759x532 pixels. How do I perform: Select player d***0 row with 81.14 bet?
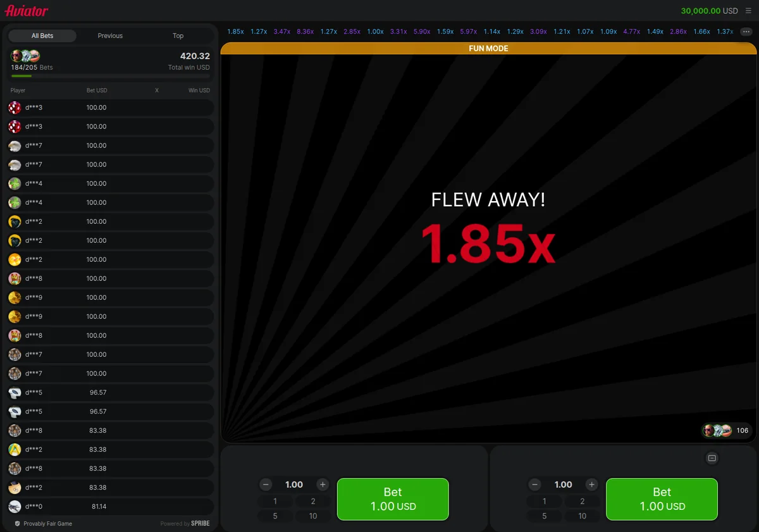pyautogui.click(x=111, y=507)
